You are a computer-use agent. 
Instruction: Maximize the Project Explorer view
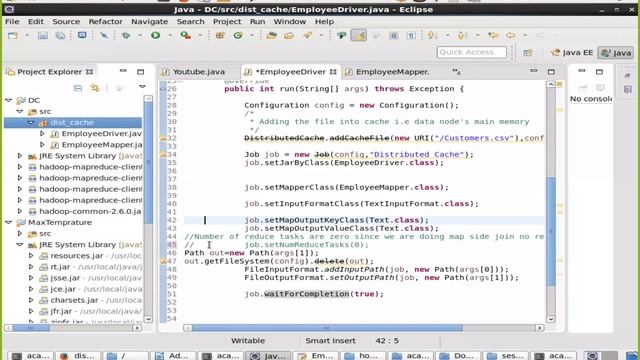point(140,72)
